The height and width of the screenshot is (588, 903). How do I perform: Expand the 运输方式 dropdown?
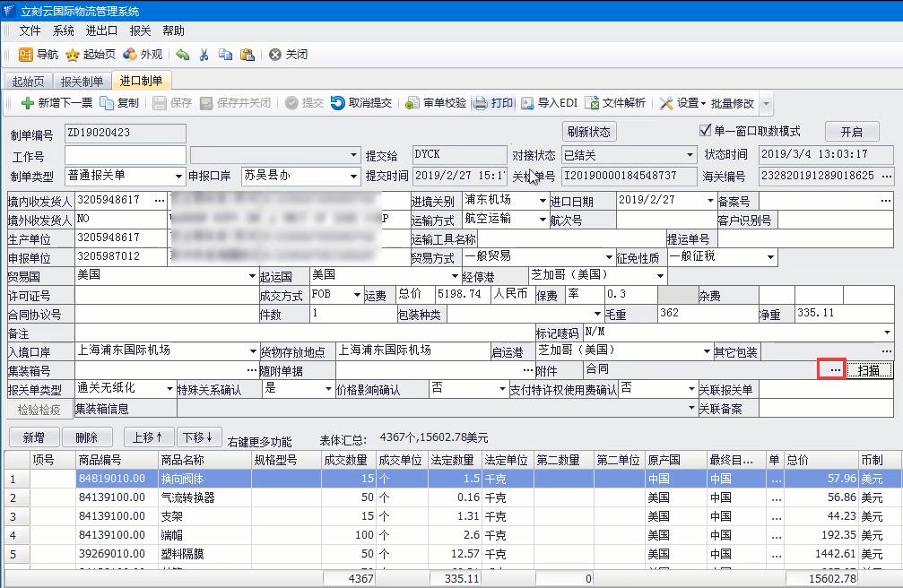click(542, 220)
